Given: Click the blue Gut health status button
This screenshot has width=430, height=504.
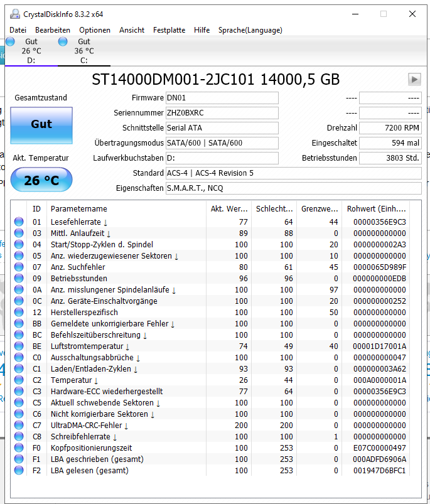Looking at the screenshot, I should pyautogui.click(x=41, y=125).
